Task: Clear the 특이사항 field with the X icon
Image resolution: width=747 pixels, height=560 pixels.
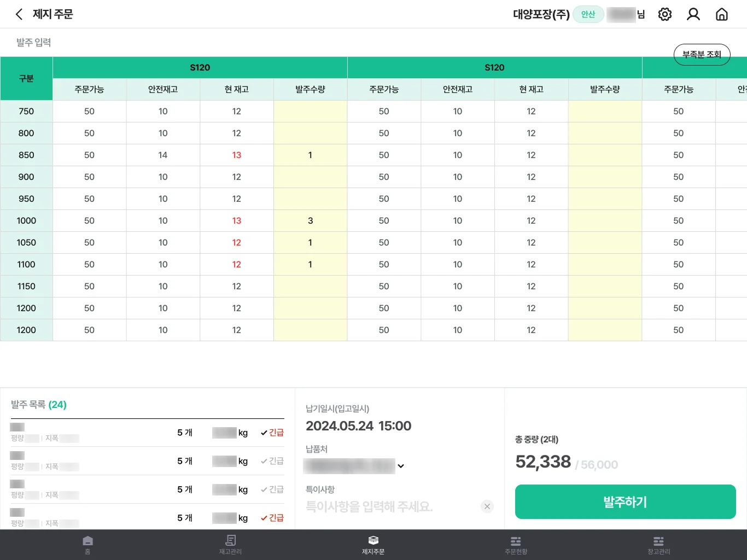Action: tap(487, 506)
